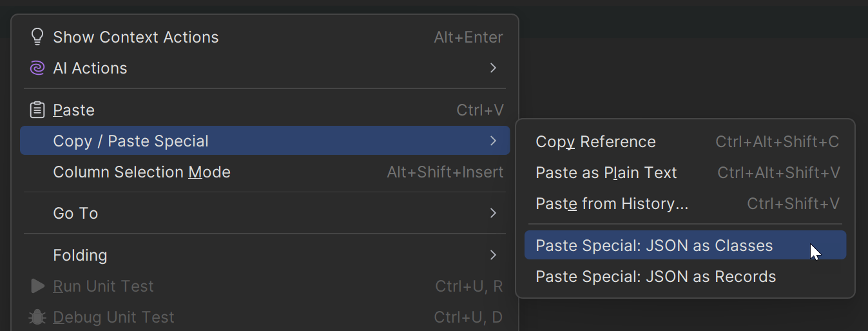Image resolution: width=868 pixels, height=331 pixels.
Task: Open the Copy / Paste Special menu item
Action: (x=131, y=141)
